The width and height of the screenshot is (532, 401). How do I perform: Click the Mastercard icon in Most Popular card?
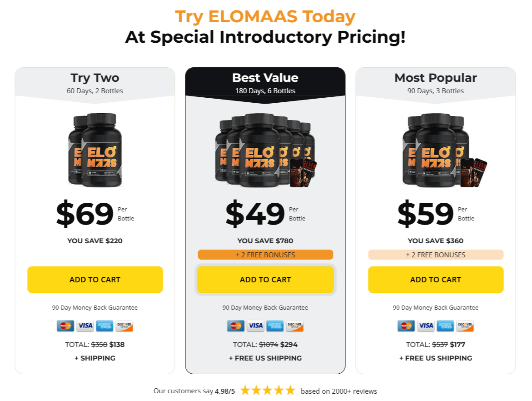click(406, 326)
